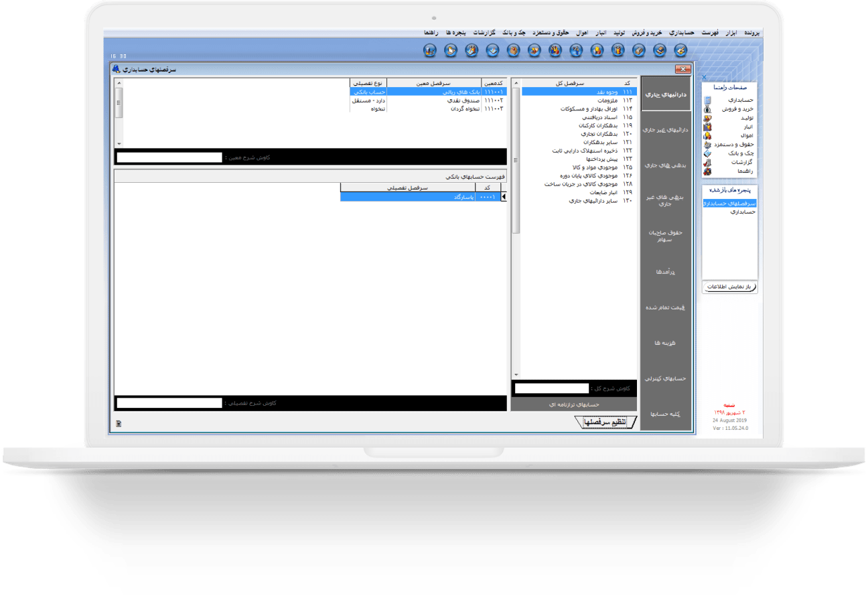Image resolution: width=868 pixels, height=596 pixels.
Task: Click the gray eraser-shaped toolbar icon
Action: point(639,50)
